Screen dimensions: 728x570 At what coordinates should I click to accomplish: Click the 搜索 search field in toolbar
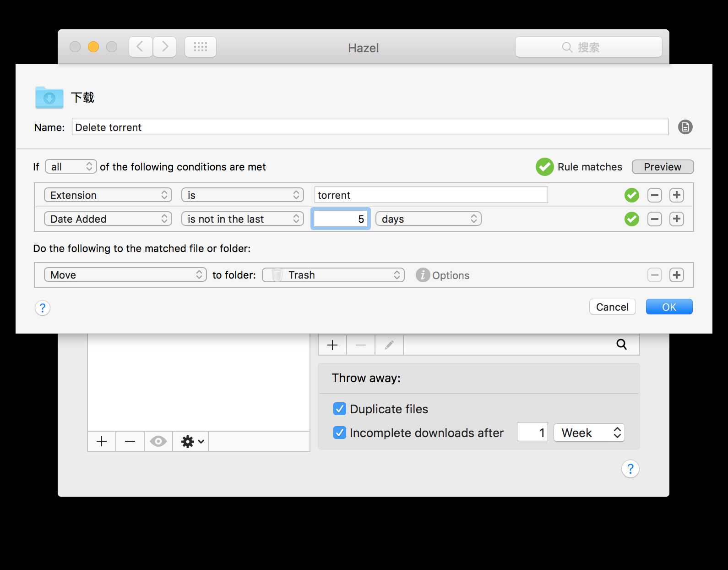point(588,47)
